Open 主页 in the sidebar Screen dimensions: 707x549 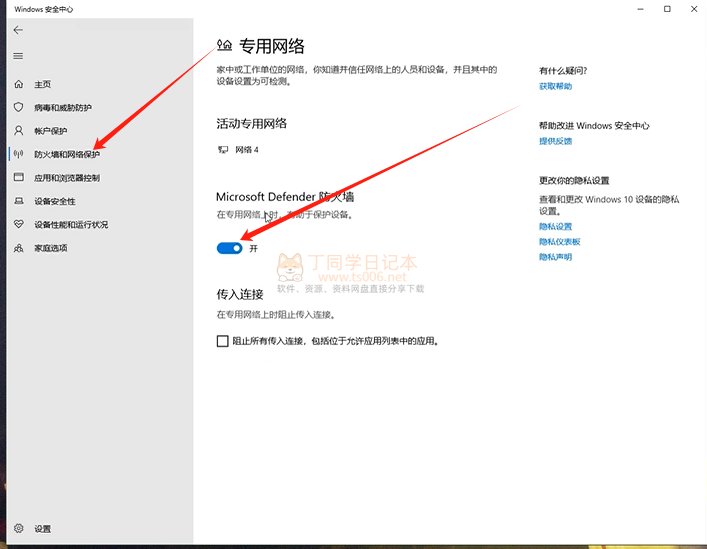coord(42,84)
